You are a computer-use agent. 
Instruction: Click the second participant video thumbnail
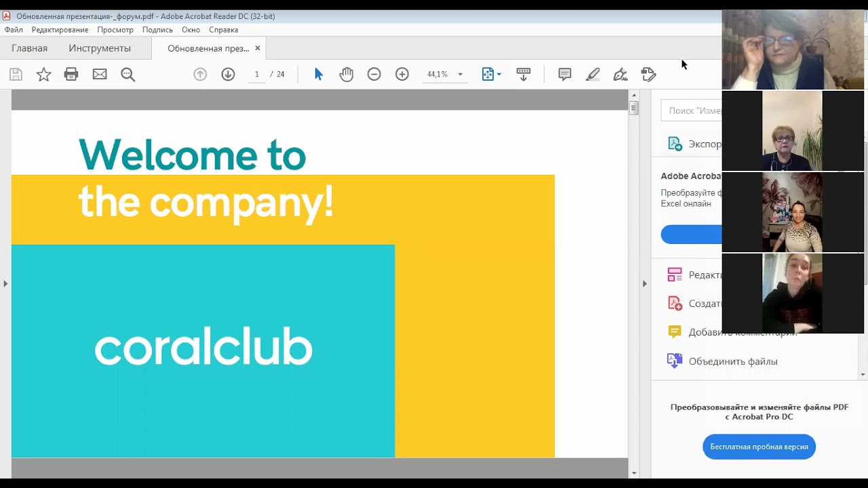point(793,131)
